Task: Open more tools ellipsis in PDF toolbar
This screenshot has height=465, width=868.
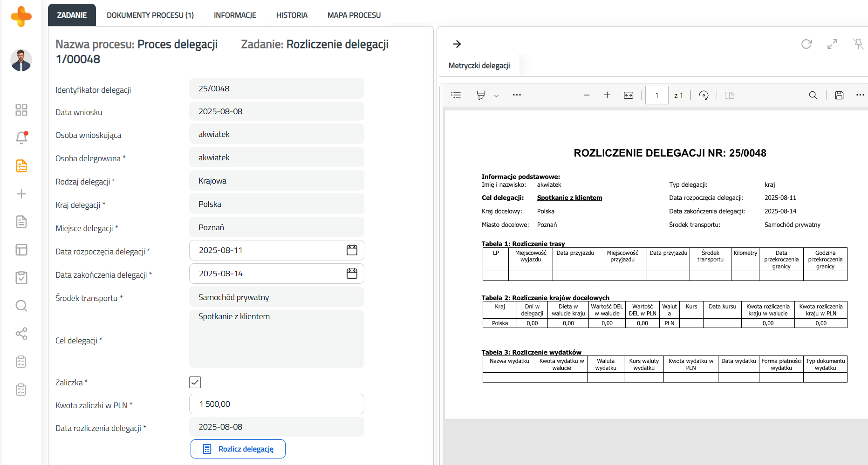Action: tap(517, 95)
